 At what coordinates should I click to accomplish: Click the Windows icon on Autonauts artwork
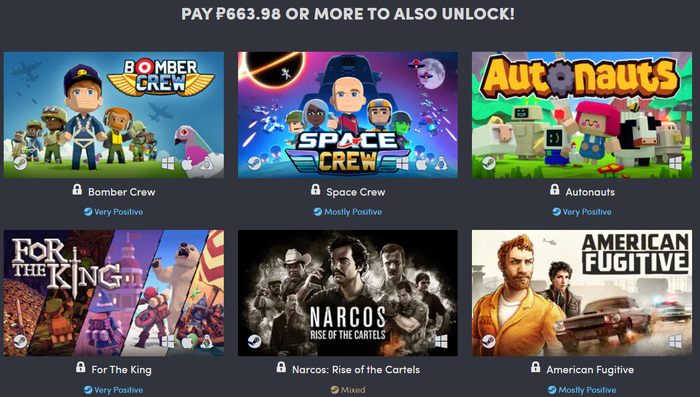coord(675,164)
